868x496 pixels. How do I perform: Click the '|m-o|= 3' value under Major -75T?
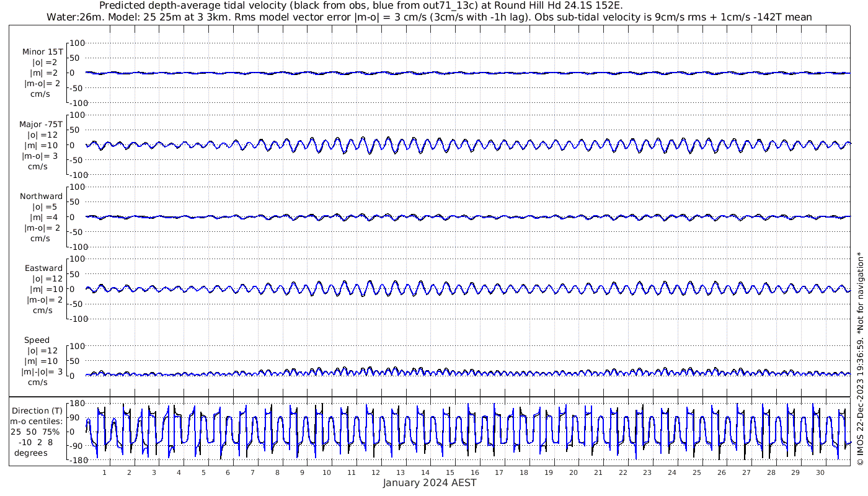(41, 156)
